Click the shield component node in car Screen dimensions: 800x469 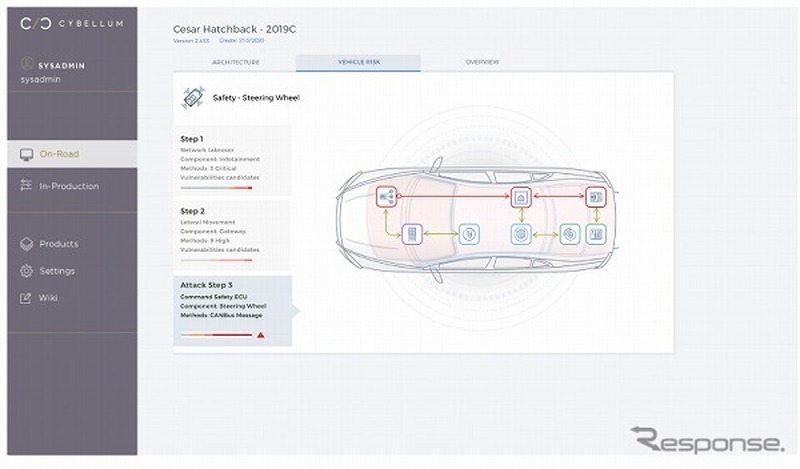[x=469, y=234]
